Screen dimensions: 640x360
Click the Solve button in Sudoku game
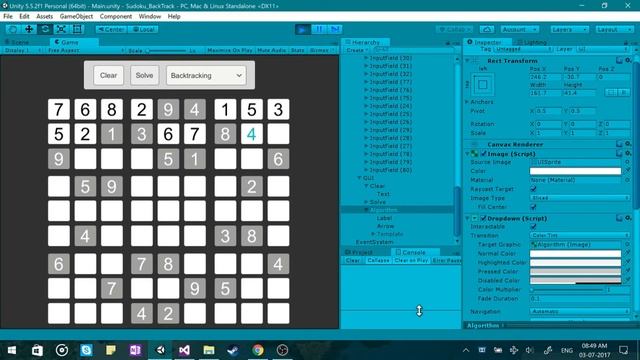point(144,76)
